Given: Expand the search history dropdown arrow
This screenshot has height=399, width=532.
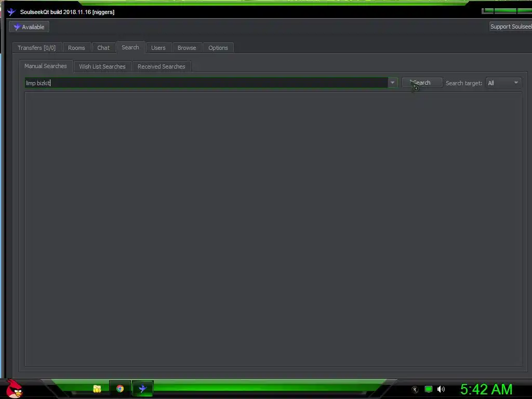Looking at the screenshot, I should click(393, 83).
